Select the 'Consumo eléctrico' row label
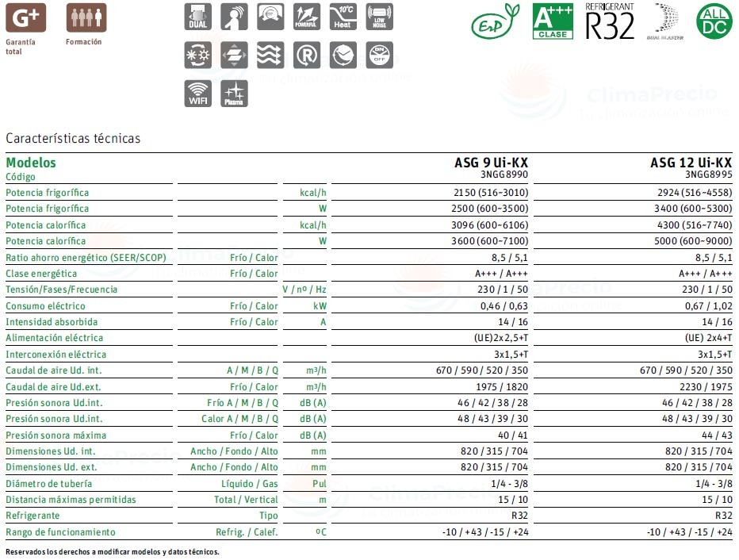Screen dimensions: 739x560 45,306
